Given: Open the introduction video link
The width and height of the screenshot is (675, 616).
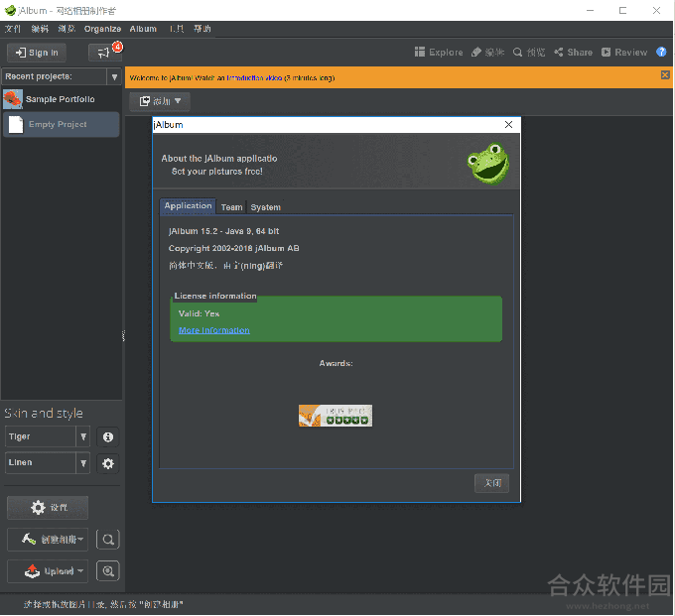Looking at the screenshot, I should click(254, 77).
